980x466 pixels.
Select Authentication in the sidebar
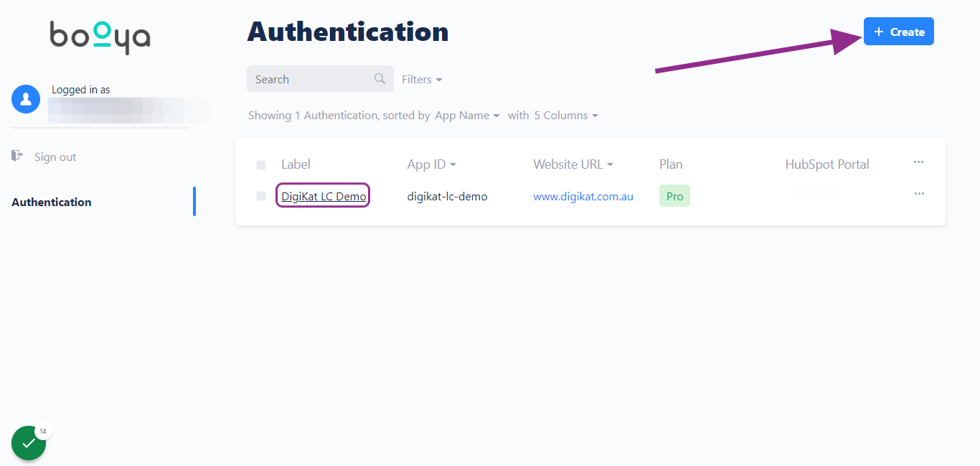click(52, 202)
